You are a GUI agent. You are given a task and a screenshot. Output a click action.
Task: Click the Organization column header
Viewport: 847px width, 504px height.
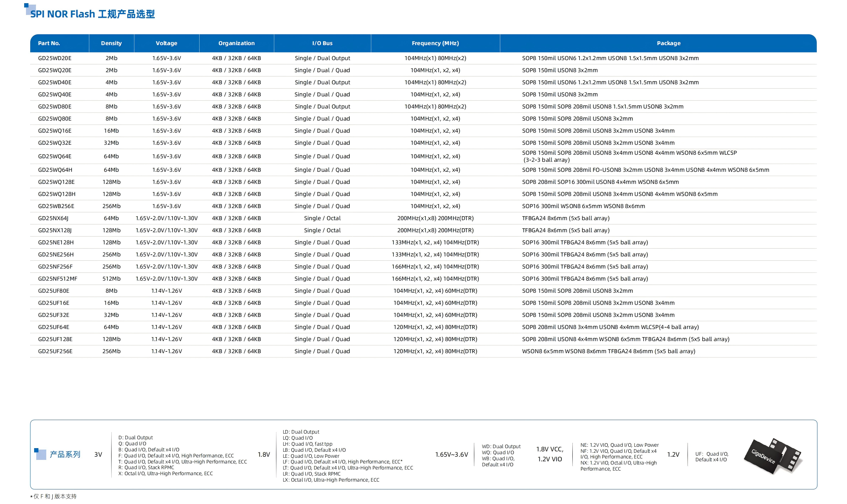237,43
